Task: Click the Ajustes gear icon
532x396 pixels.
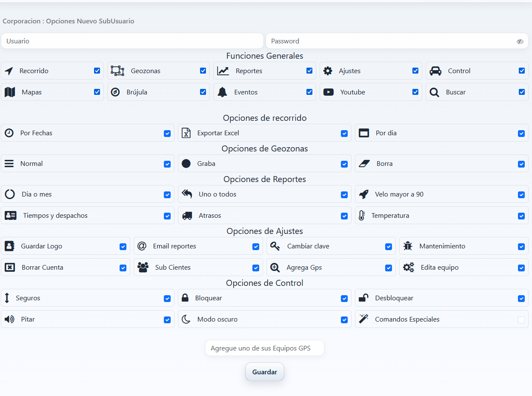Action: (328, 71)
